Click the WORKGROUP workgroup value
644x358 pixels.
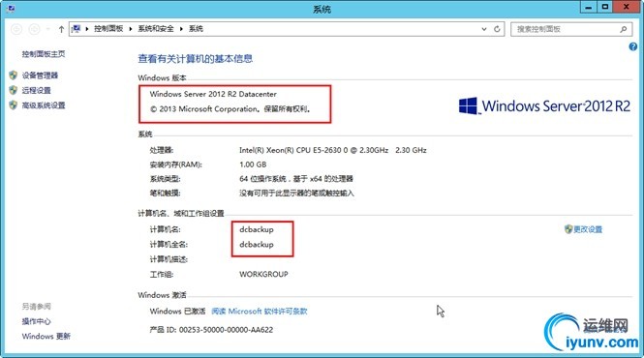pos(263,274)
